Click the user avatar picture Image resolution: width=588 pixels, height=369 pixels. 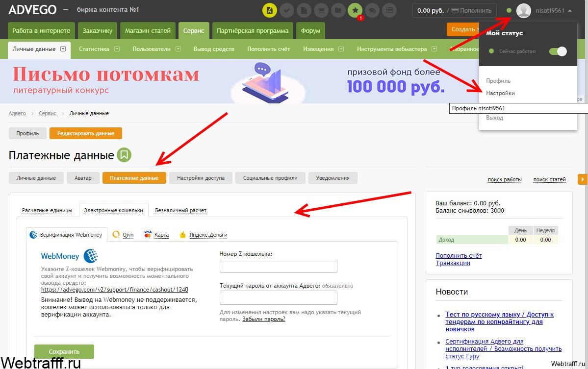(523, 10)
